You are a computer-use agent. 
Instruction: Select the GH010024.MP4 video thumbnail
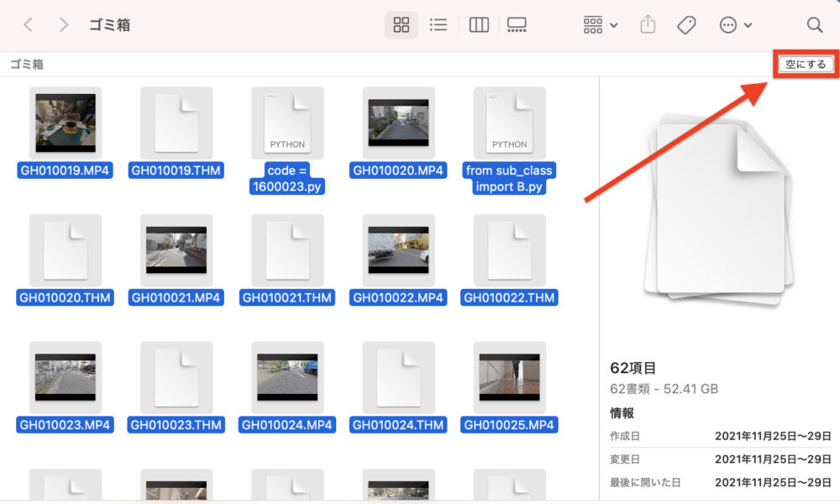[x=287, y=378]
